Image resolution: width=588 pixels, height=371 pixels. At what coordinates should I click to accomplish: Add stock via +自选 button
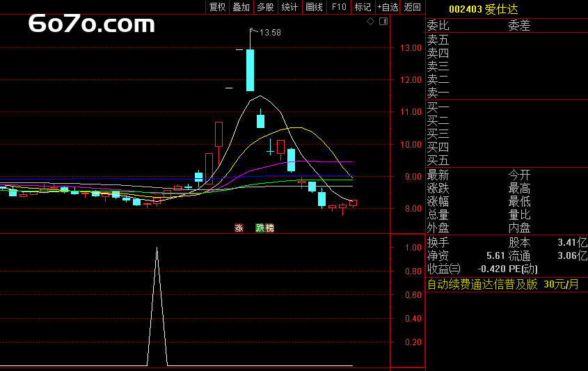[x=388, y=7]
